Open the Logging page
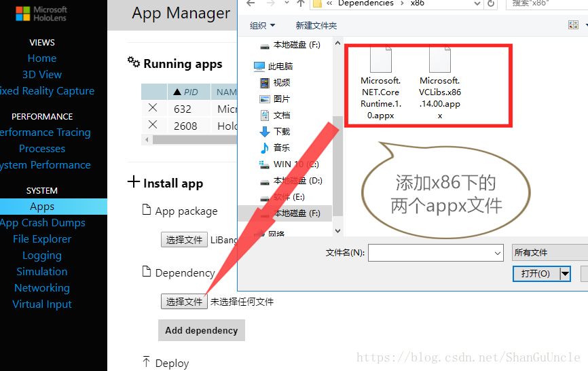The image size is (588, 371). click(x=42, y=255)
